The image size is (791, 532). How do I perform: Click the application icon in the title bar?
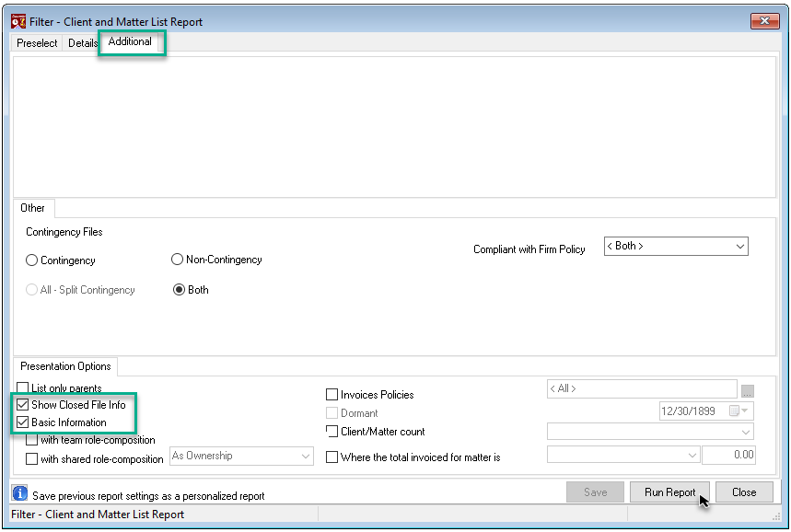tap(18, 22)
